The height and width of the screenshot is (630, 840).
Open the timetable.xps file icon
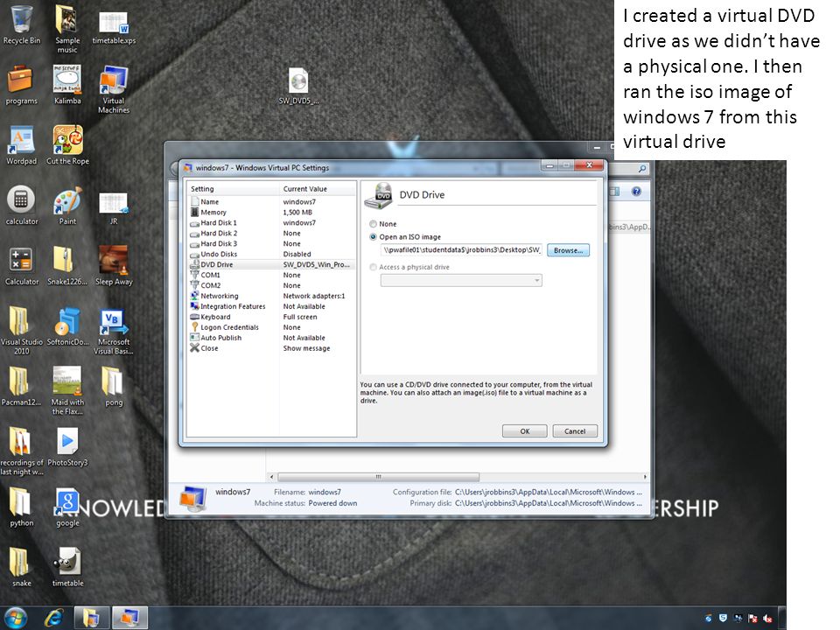pos(114,28)
